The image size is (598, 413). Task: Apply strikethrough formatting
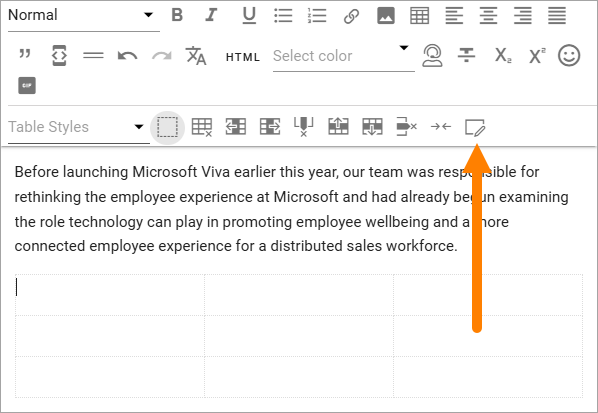pos(466,55)
